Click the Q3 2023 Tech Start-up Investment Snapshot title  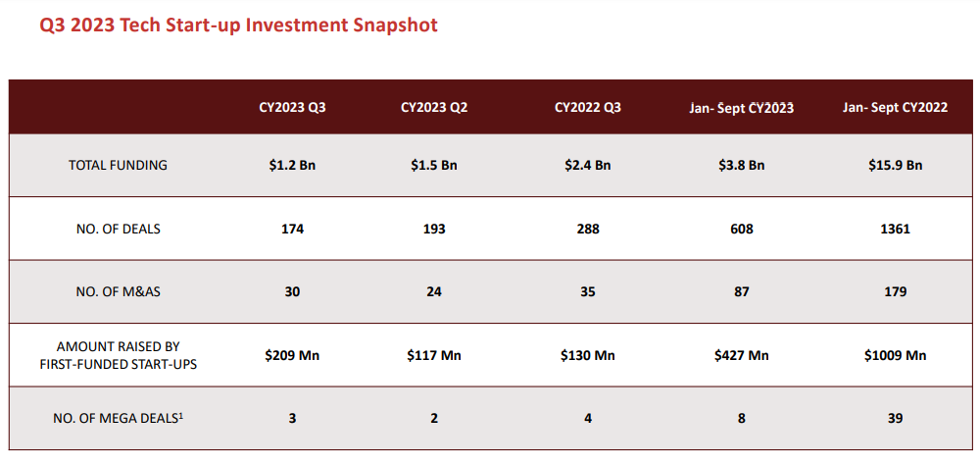pos(238,26)
